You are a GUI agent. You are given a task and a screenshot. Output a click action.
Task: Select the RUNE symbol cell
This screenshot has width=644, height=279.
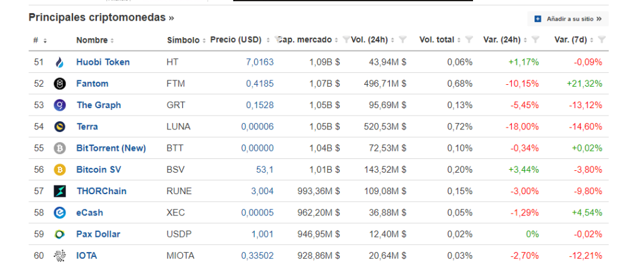coord(179,191)
